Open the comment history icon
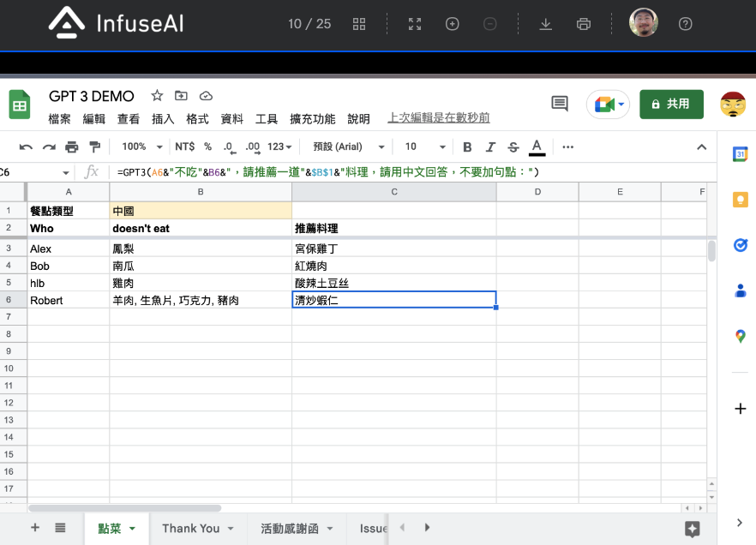756x545 pixels. [560, 104]
